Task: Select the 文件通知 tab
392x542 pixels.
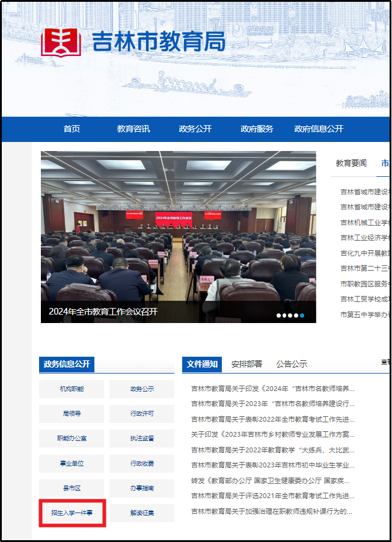Action: click(x=202, y=364)
